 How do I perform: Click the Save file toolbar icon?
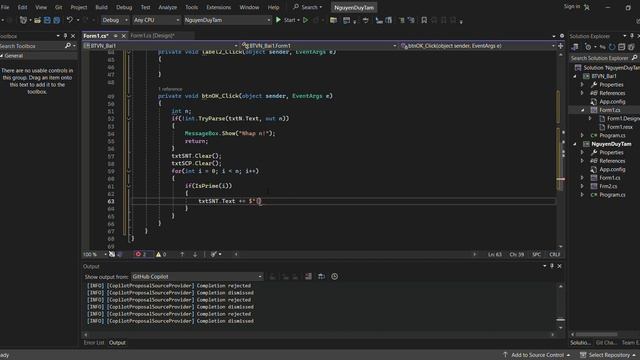47,20
